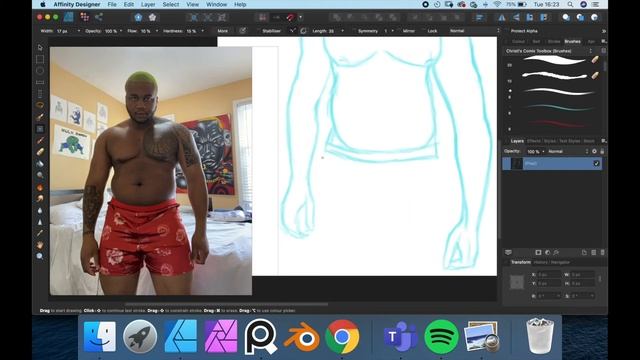Screen dimensions: 640x360
Task: Switch to the Brushes tab
Action: [x=572, y=41]
